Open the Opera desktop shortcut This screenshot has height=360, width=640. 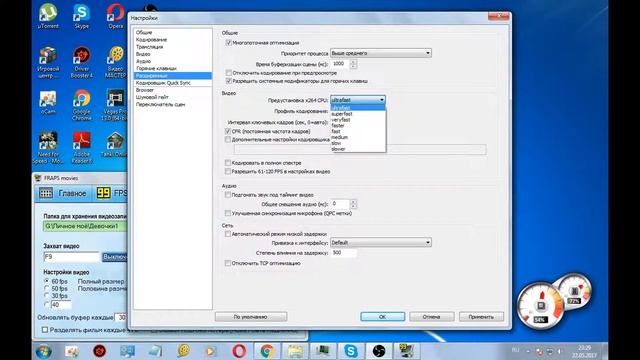pyautogui.click(x=116, y=16)
